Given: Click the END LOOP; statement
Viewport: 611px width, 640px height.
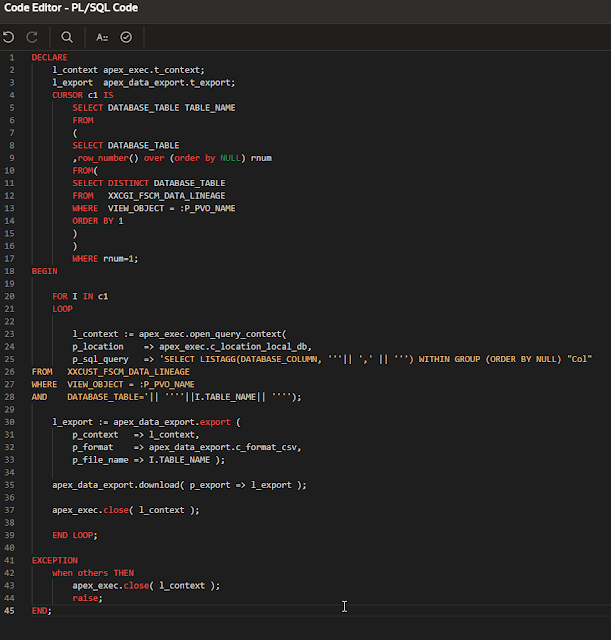Looking at the screenshot, I should pos(75,535).
